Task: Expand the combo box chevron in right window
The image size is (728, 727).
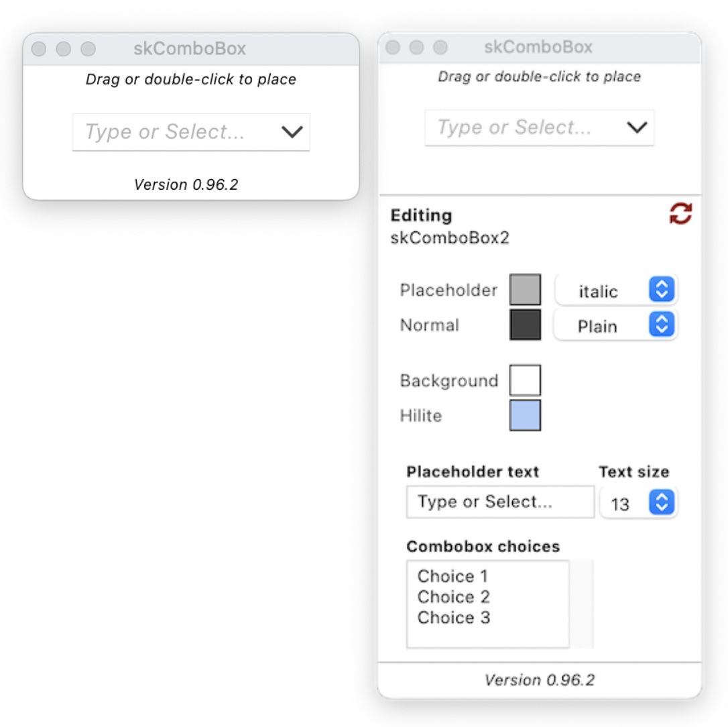Action: click(x=636, y=127)
